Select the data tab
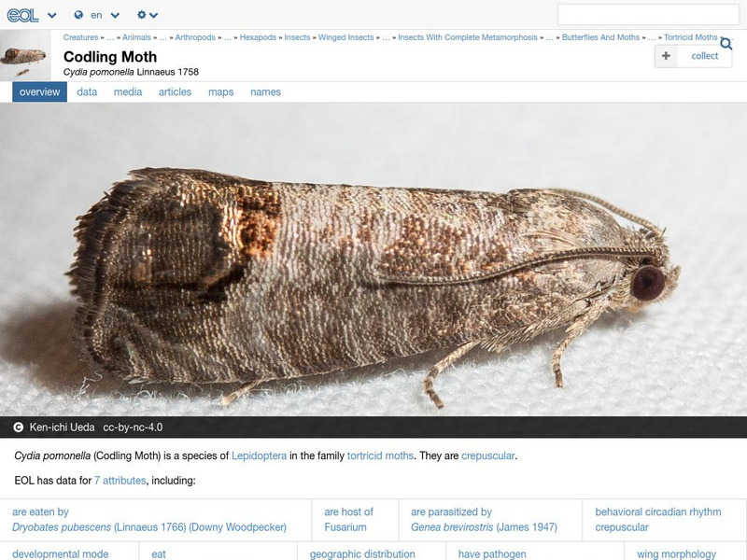The width and height of the screenshot is (747, 560). (86, 91)
